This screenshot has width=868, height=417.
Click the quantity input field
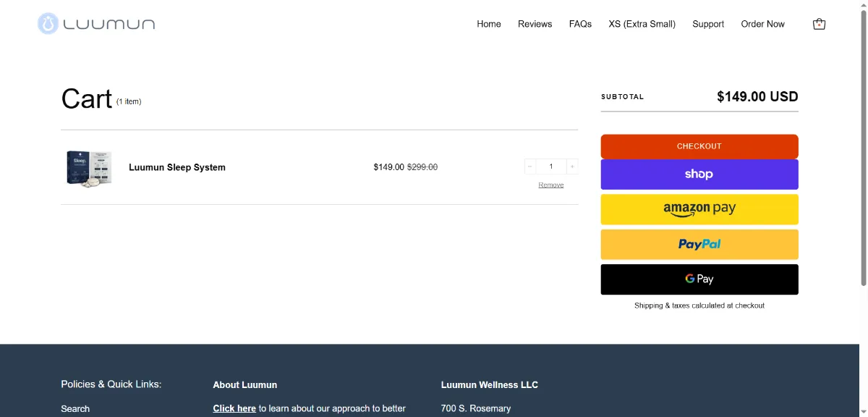tap(551, 167)
